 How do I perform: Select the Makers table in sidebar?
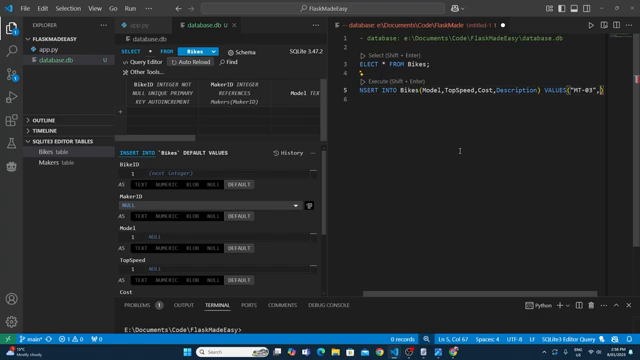click(x=56, y=162)
